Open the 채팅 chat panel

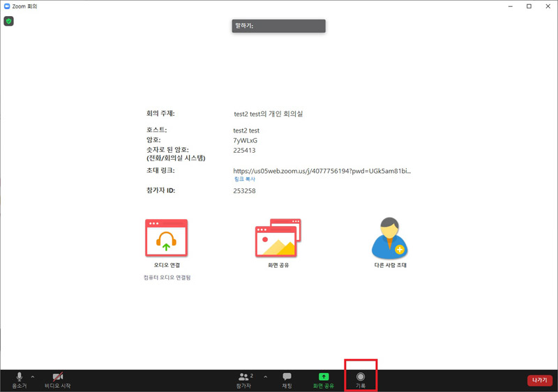pyautogui.click(x=287, y=380)
